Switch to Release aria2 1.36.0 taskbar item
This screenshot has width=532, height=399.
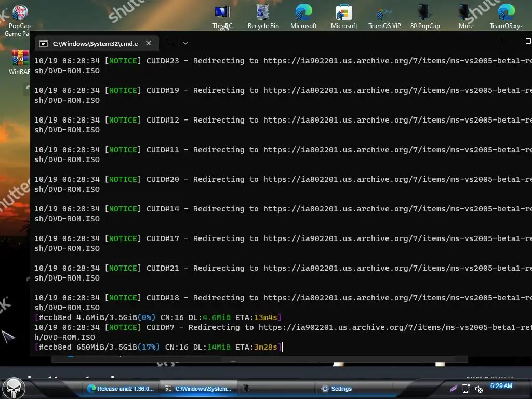pos(121,389)
